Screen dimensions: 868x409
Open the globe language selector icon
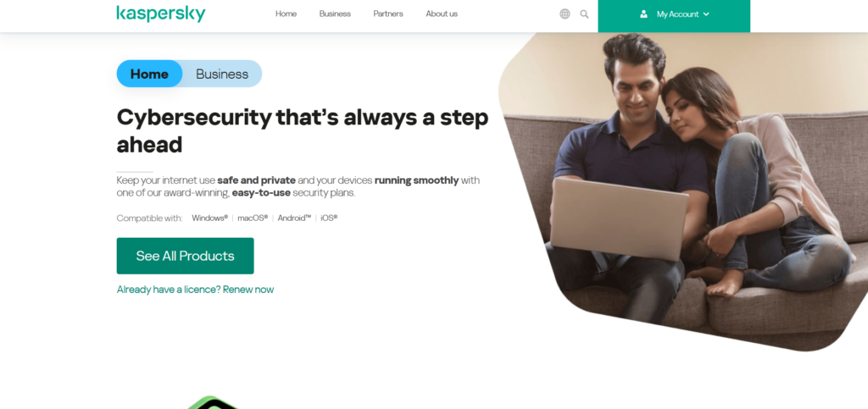[x=565, y=14]
